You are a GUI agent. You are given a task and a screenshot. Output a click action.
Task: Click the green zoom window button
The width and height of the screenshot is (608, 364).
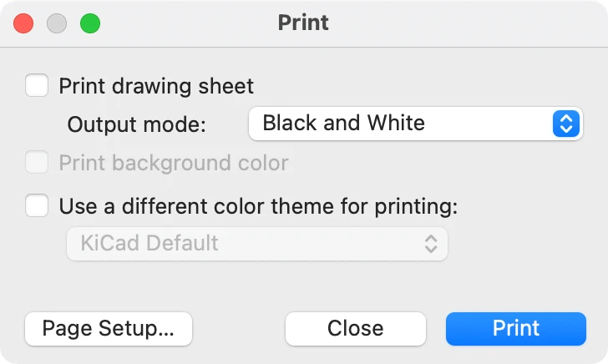(89, 23)
